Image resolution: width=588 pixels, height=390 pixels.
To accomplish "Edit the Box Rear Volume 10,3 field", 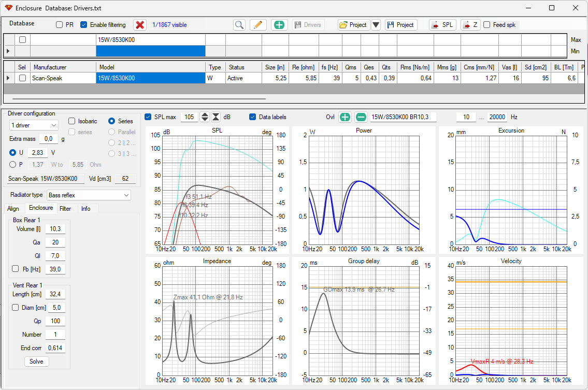I will [x=55, y=229].
